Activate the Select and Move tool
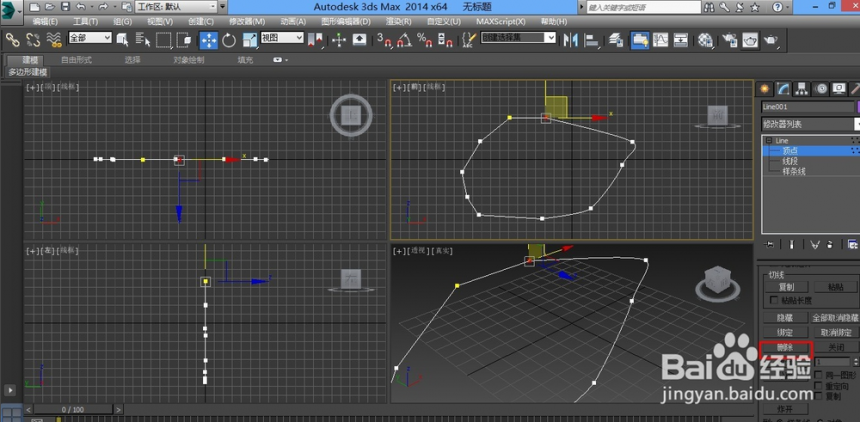The image size is (860, 422). (208, 40)
